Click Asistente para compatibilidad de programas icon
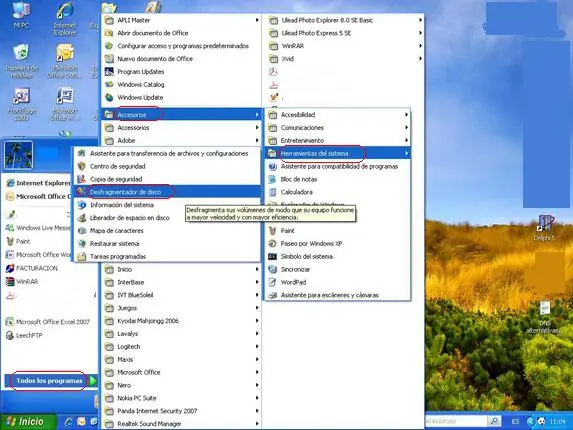The height and width of the screenshot is (430, 573). click(273, 167)
